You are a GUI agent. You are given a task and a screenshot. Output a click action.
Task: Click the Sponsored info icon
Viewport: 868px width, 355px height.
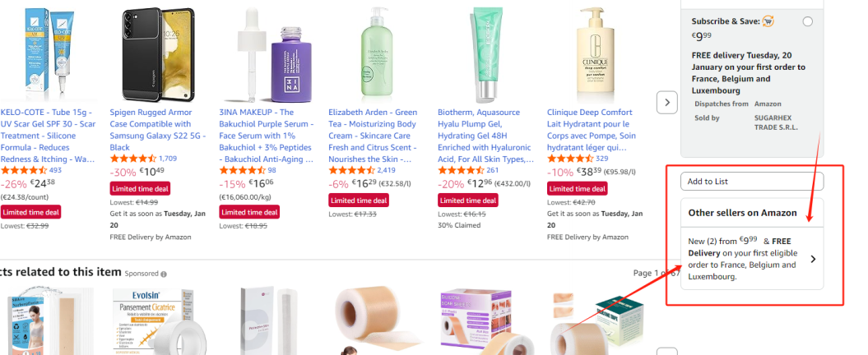coord(164,274)
